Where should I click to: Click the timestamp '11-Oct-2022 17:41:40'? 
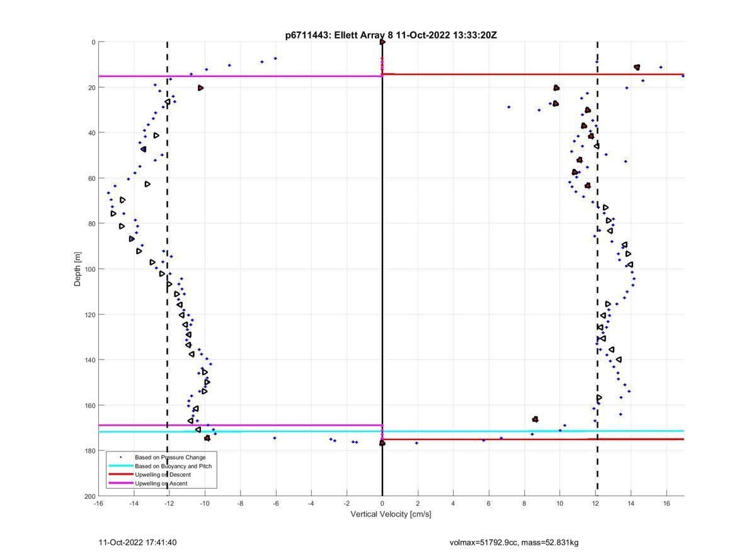pos(137,543)
